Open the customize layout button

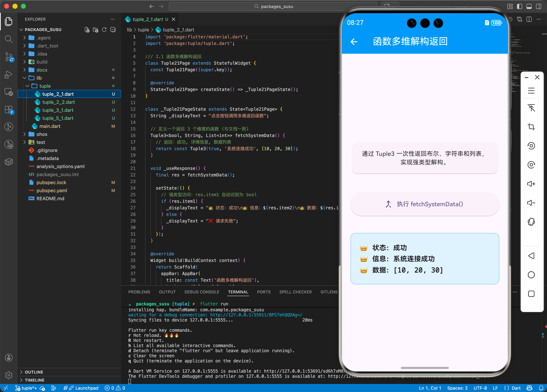[x=510, y=7]
